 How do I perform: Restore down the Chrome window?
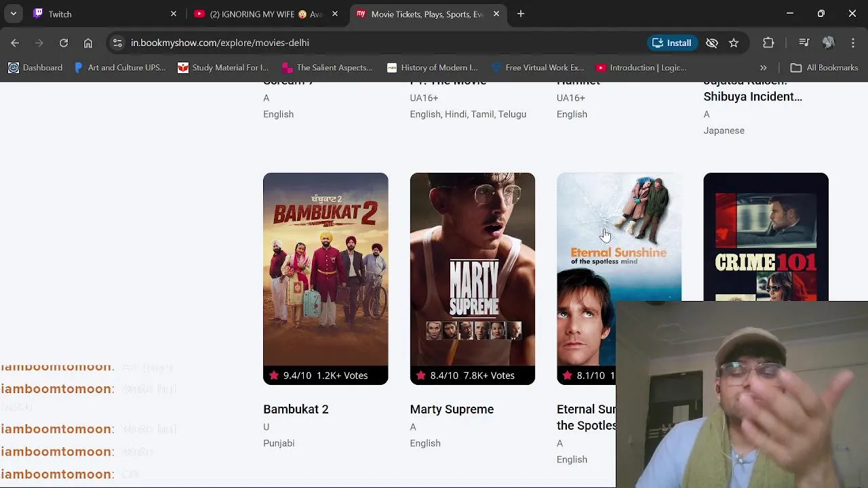(x=821, y=14)
